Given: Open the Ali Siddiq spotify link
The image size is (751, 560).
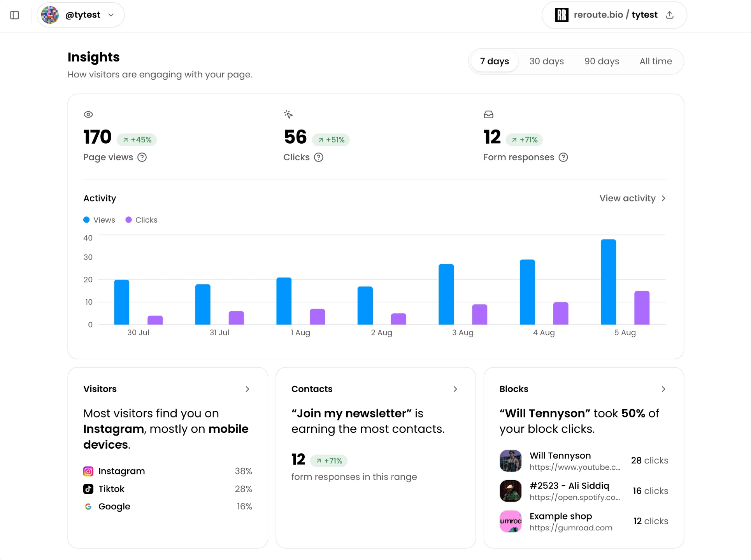Looking at the screenshot, I should (575, 497).
